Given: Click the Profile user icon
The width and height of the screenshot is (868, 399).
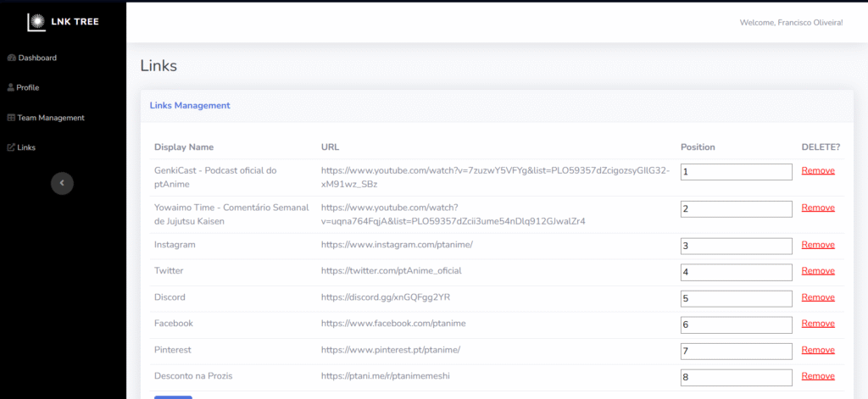Looking at the screenshot, I should click(10, 87).
